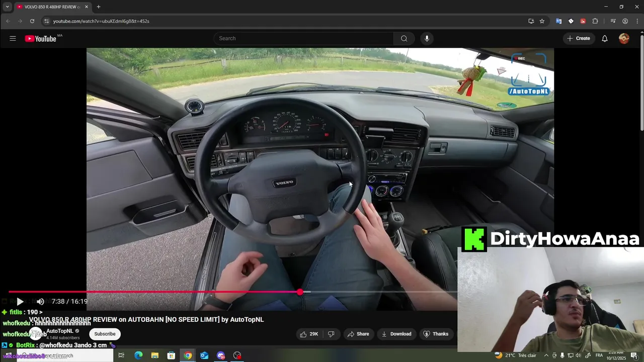
Task: Open the FRA language switcher
Action: click(x=599, y=355)
